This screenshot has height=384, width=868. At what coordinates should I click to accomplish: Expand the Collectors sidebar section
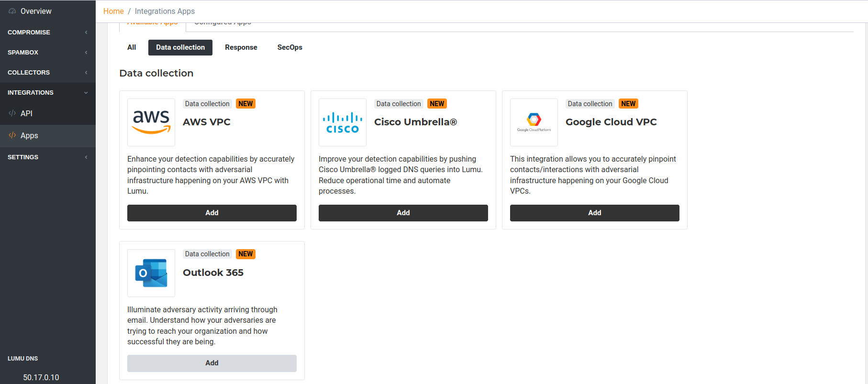[x=48, y=73]
